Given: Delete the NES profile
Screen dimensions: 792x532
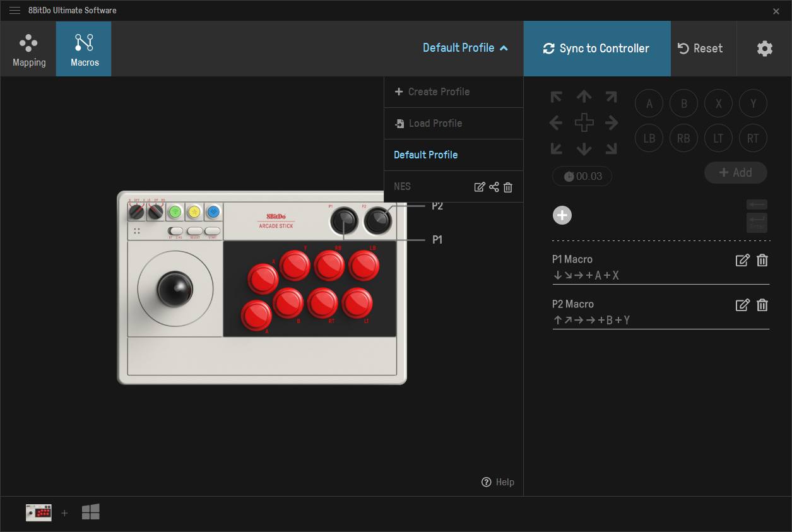Looking at the screenshot, I should coord(509,187).
